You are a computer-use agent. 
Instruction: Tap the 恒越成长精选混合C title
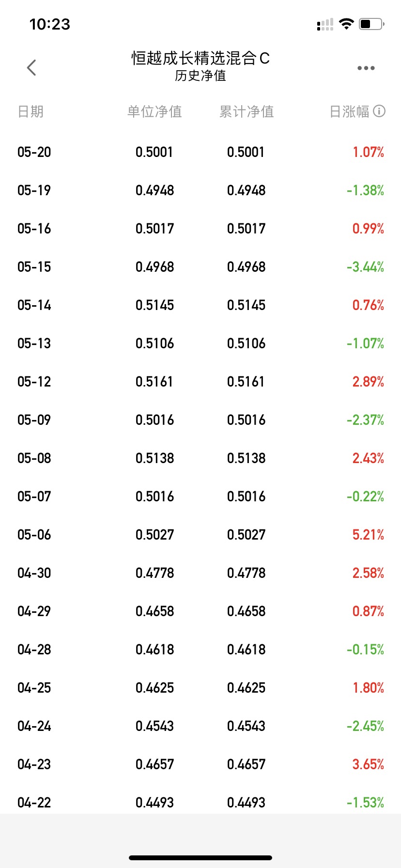click(200, 58)
